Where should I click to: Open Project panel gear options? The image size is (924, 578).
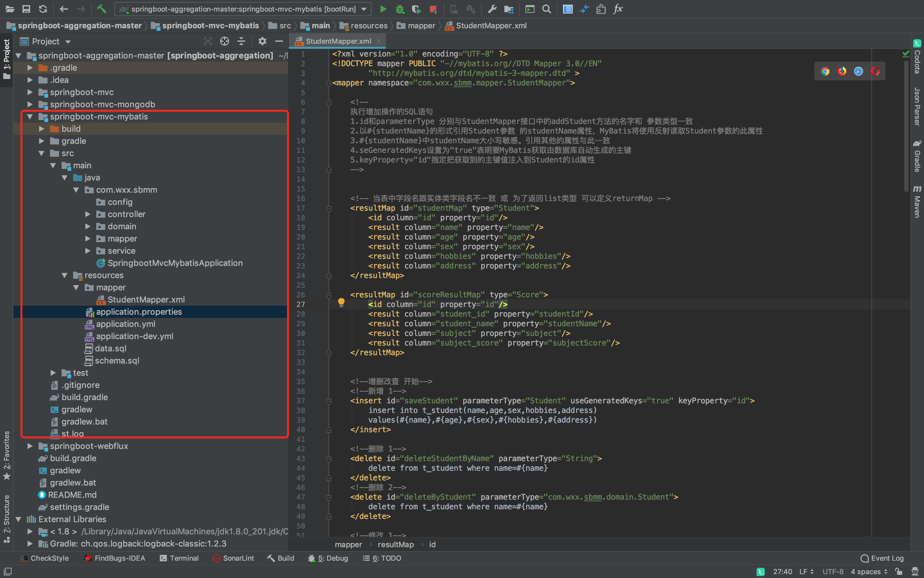[262, 41]
